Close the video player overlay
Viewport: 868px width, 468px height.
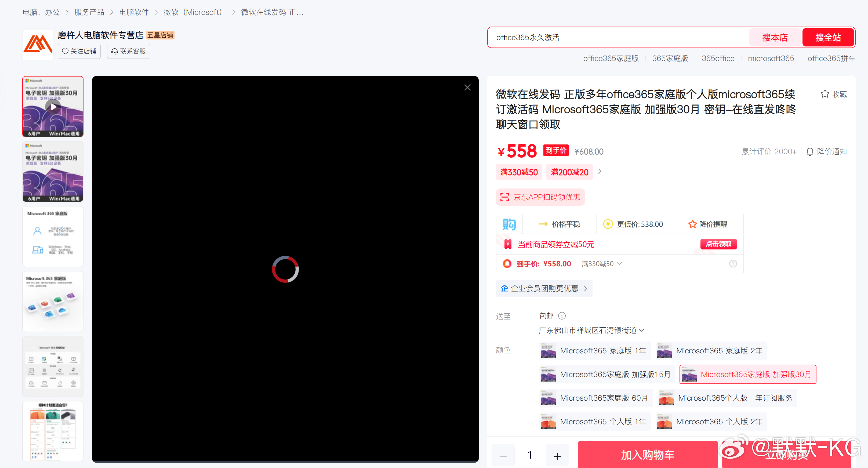[x=467, y=88]
